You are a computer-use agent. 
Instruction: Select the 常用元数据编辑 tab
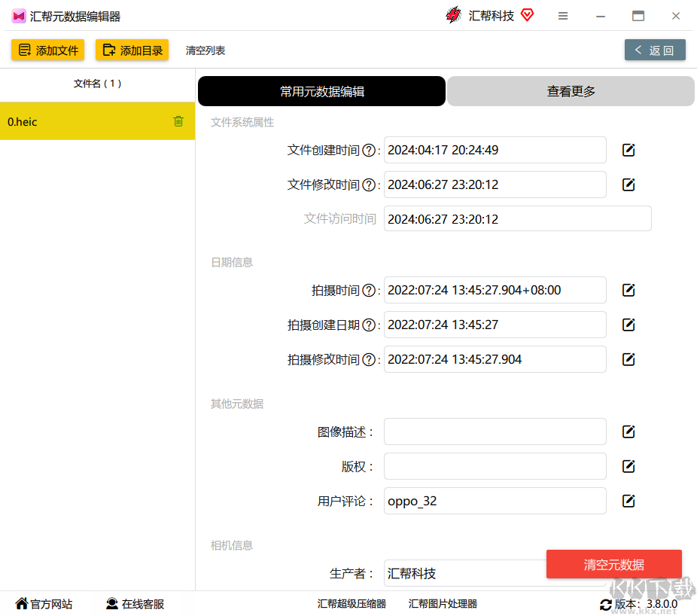point(321,90)
